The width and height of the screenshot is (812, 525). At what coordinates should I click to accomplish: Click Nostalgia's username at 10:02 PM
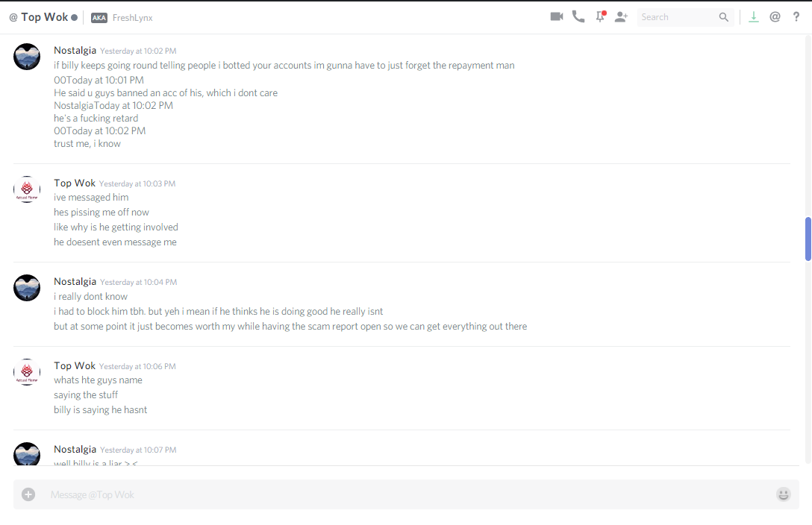(x=75, y=50)
